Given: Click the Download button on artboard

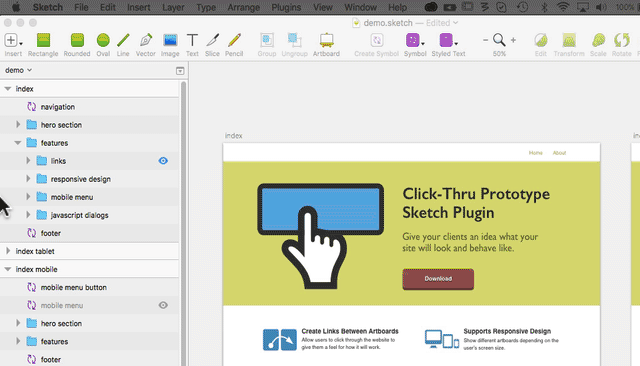Looking at the screenshot, I should coord(438,279).
